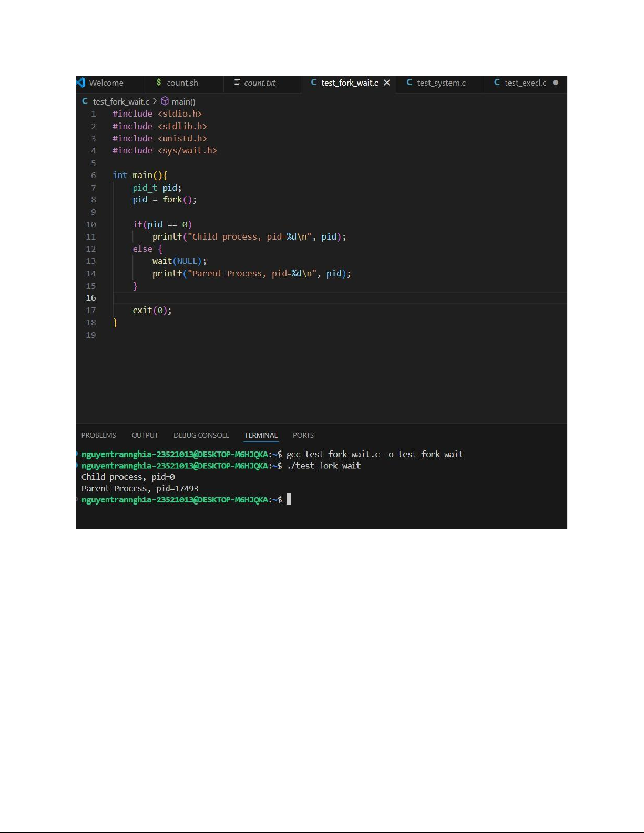
Task: Open the PORTS panel tab
Action: click(303, 435)
